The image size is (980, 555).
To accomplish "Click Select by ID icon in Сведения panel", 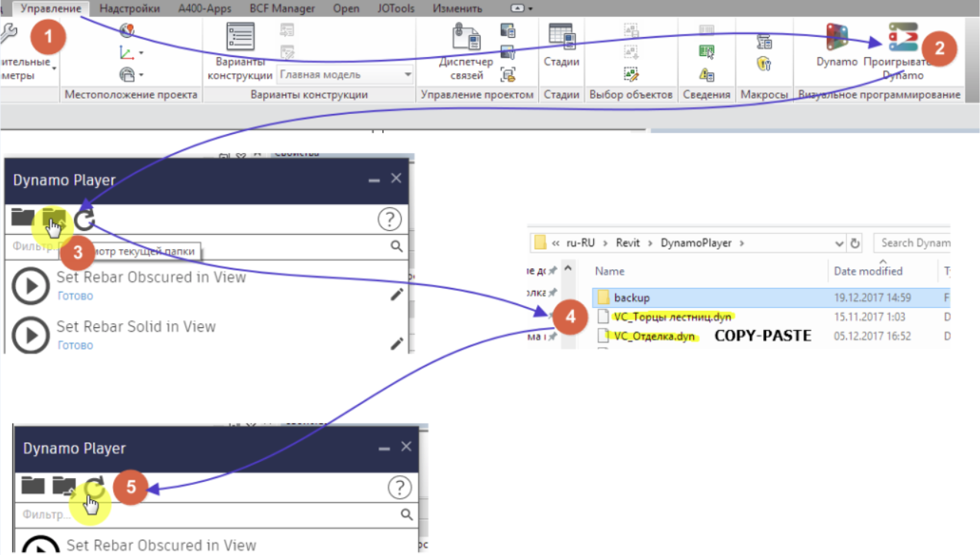I will (707, 52).
